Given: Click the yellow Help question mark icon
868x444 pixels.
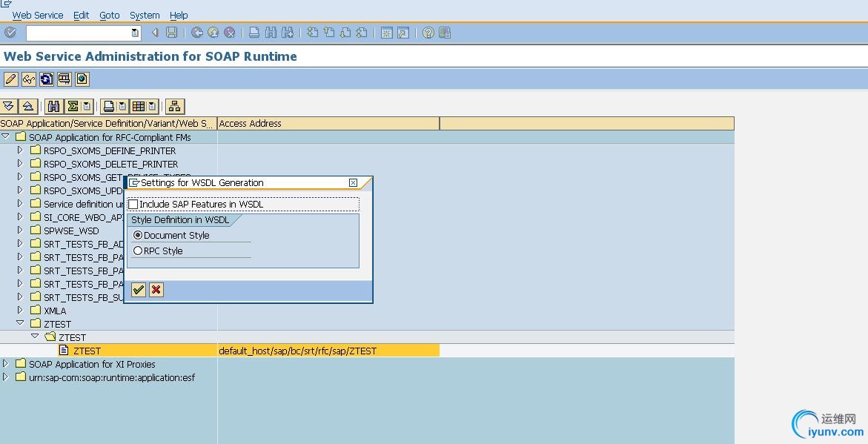Looking at the screenshot, I should point(428,33).
